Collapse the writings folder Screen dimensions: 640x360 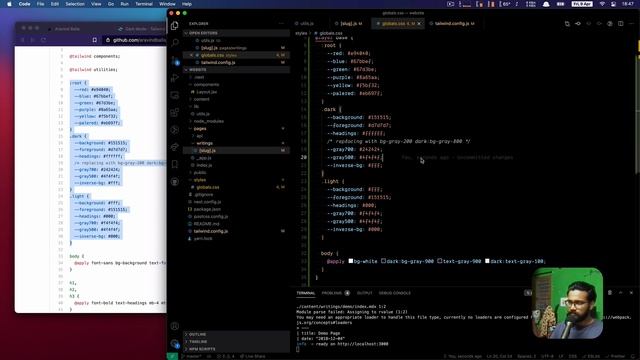click(237, 143)
